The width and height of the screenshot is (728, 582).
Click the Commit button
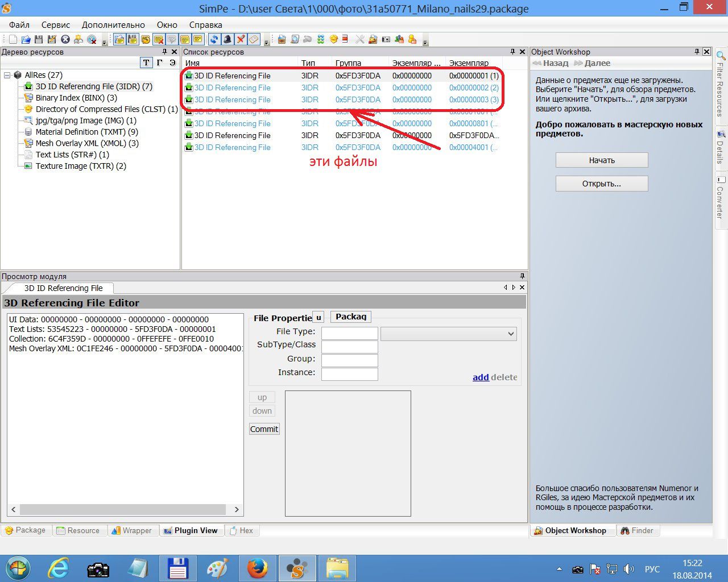point(264,429)
